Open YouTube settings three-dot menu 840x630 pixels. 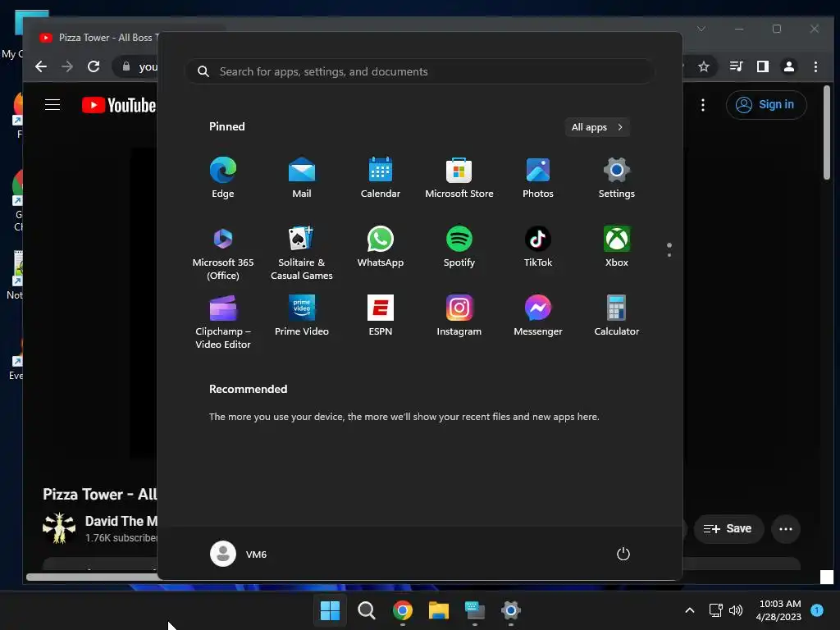coord(703,104)
